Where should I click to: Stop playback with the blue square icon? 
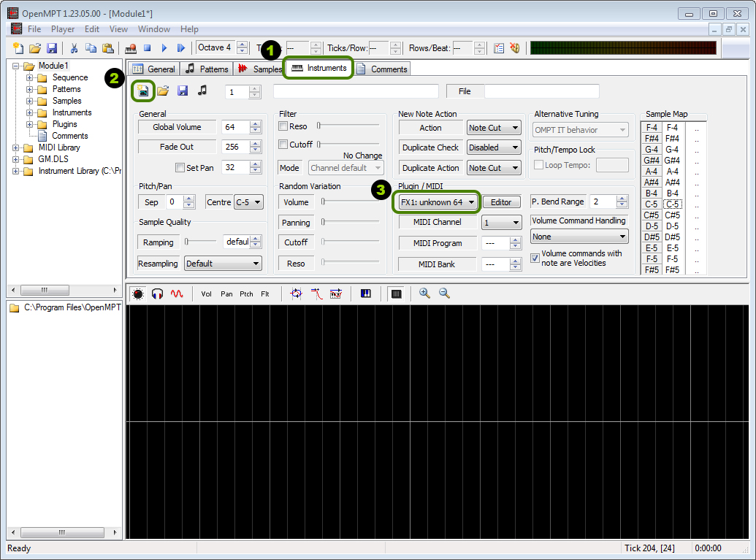tap(148, 48)
